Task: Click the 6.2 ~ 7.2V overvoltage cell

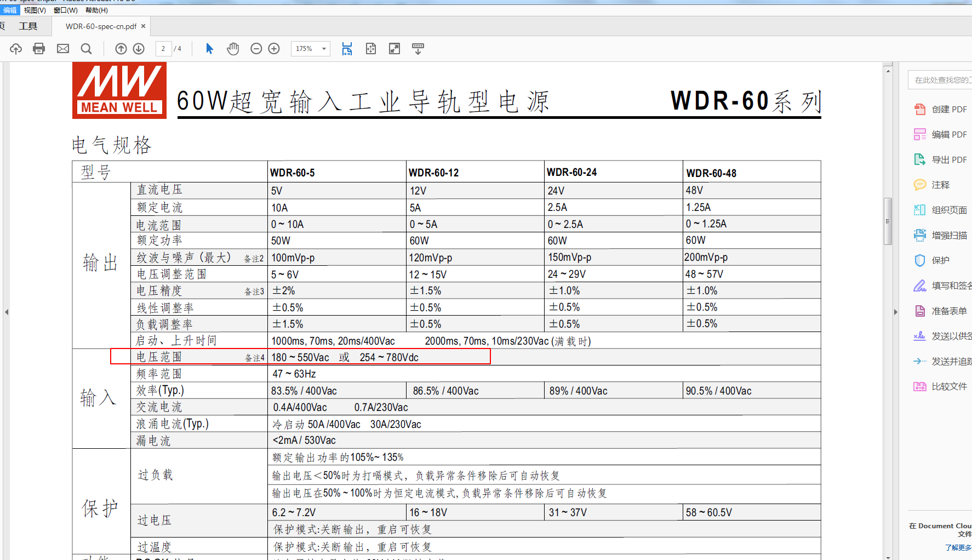Action: click(294, 512)
